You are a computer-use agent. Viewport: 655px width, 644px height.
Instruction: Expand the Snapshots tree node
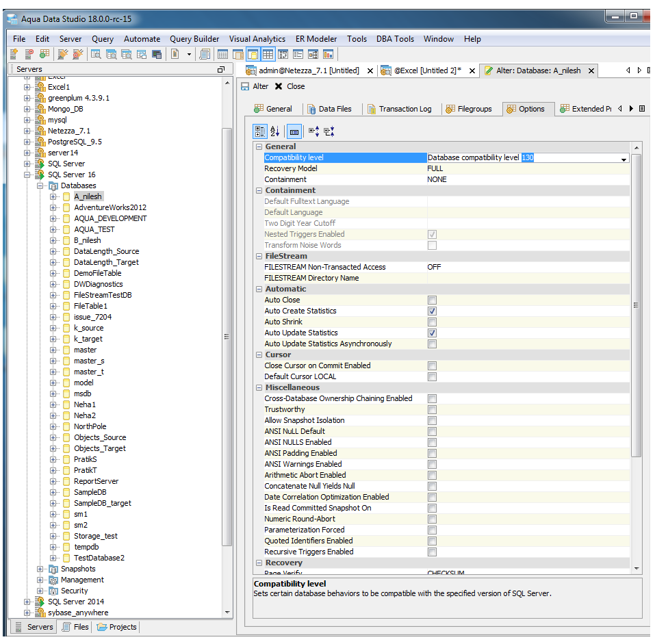click(x=40, y=569)
